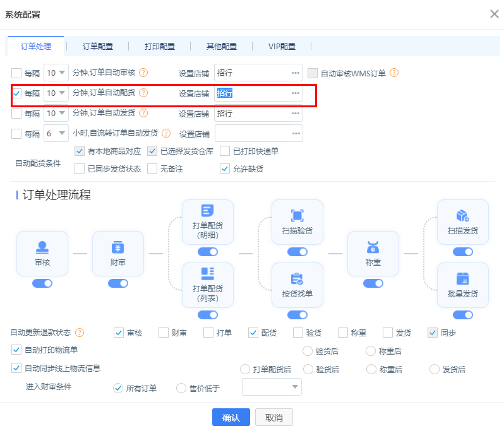Toggle the 扫描验货 switch
Viewport: 504px width, 431px height.
coord(297,252)
